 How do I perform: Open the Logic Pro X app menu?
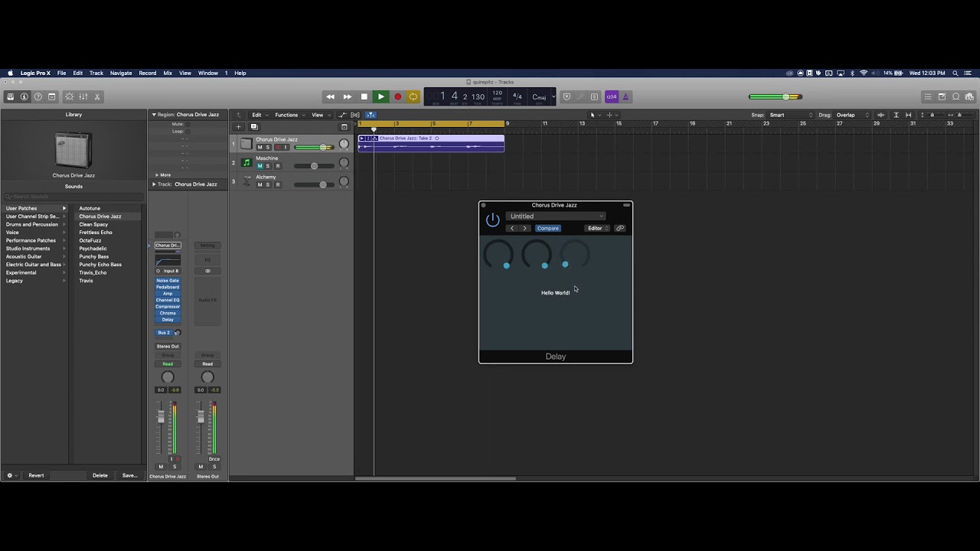[35, 73]
